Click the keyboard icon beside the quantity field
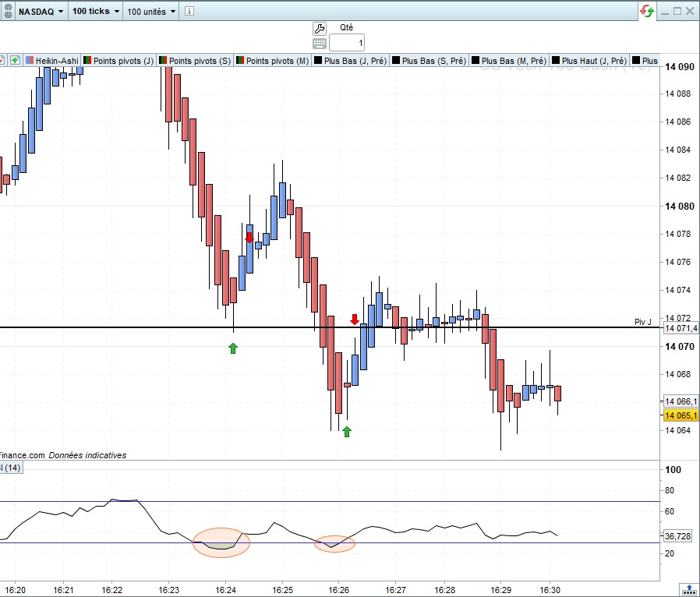This screenshot has height=597, width=700. [320, 44]
